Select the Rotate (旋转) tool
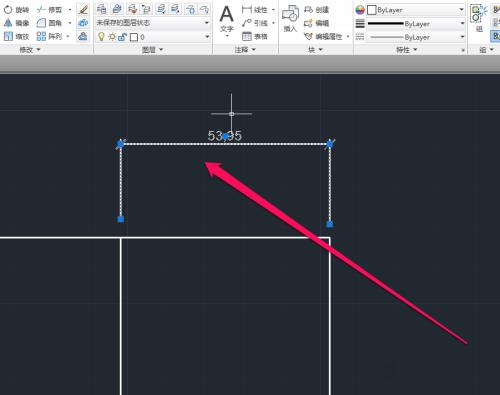 coord(16,10)
